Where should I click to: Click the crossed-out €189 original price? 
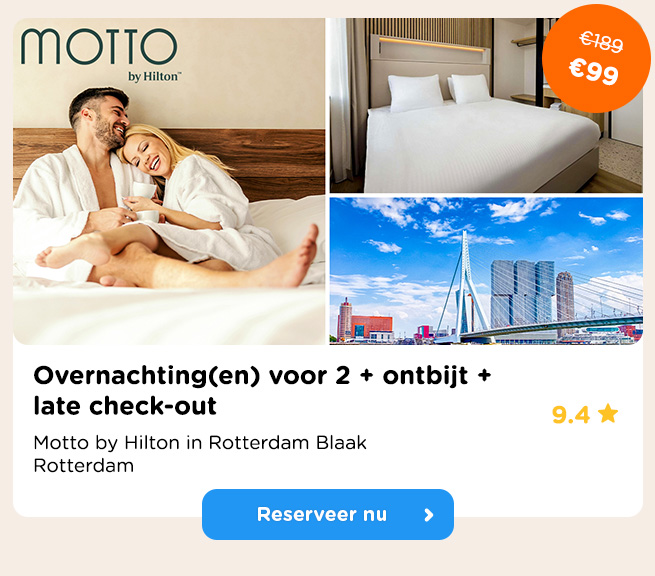coord(601,42)
